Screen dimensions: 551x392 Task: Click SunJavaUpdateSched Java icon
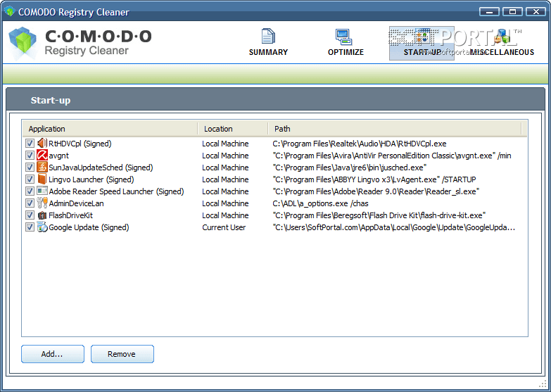[42, 167]
